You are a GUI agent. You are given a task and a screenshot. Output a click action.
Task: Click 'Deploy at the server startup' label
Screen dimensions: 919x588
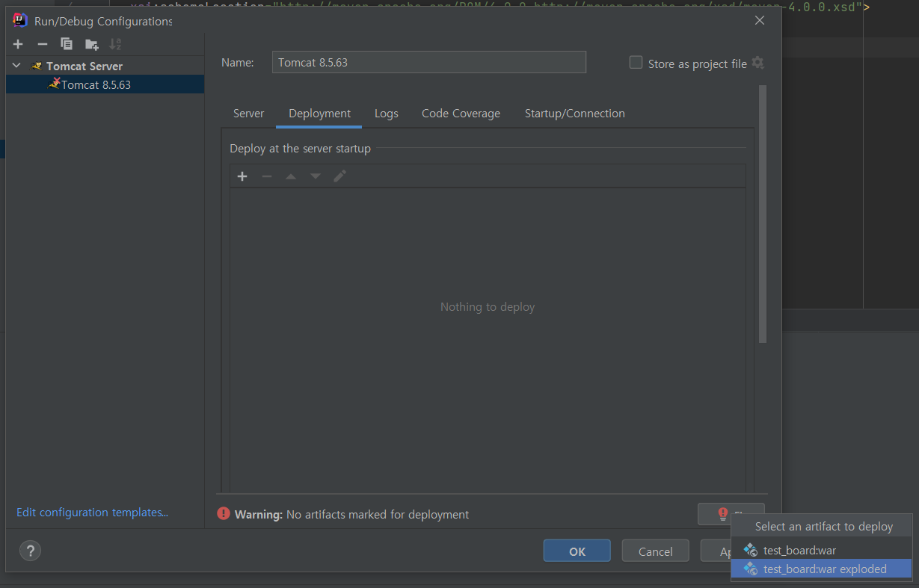pos(300,149)
